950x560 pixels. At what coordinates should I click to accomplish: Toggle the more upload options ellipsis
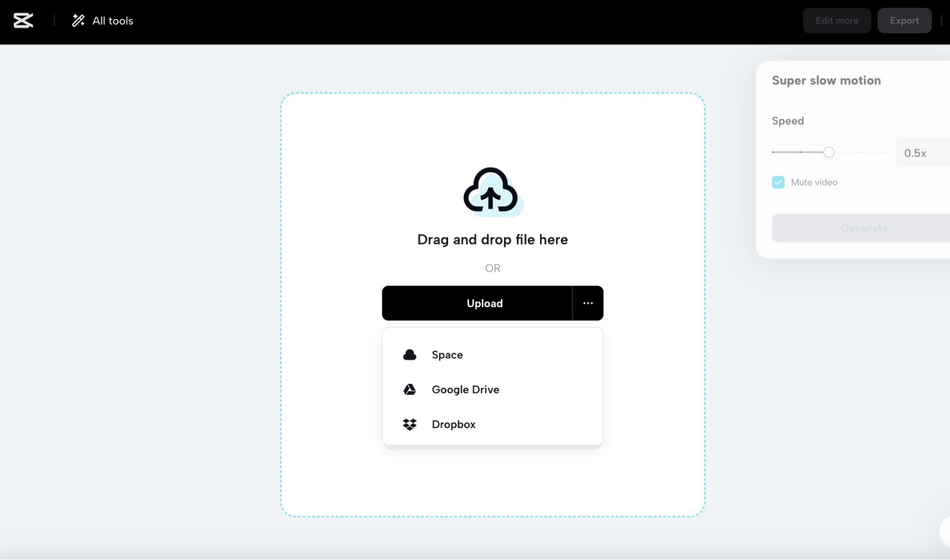click(588, 303)
